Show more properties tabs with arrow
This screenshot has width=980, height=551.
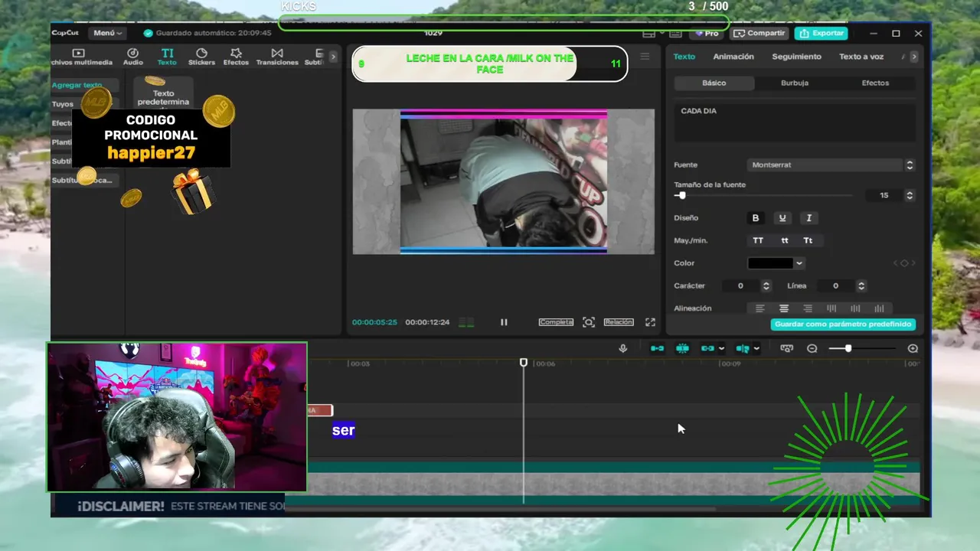coord(913,57)
